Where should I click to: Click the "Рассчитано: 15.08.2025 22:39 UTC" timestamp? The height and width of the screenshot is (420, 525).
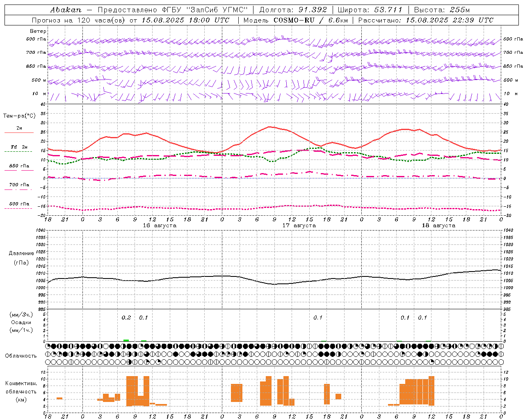tap(426, 20)
